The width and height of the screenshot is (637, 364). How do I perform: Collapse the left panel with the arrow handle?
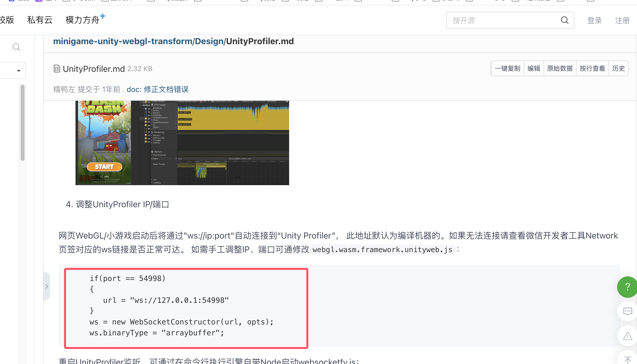[47, 287]
